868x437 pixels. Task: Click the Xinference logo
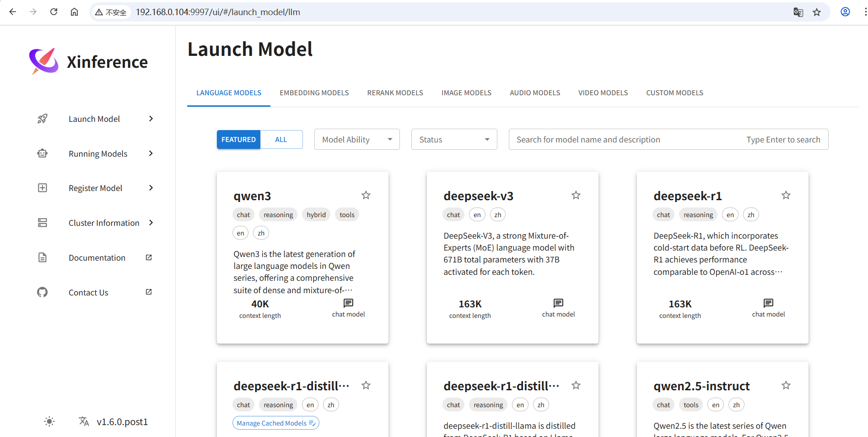click(x=43, y=61)
